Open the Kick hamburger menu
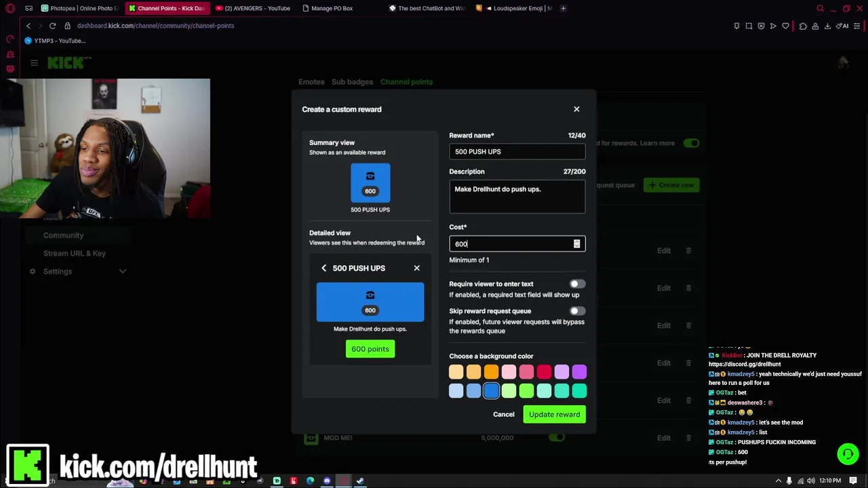The width and height of the screenshot is (868, 488). 34,63
